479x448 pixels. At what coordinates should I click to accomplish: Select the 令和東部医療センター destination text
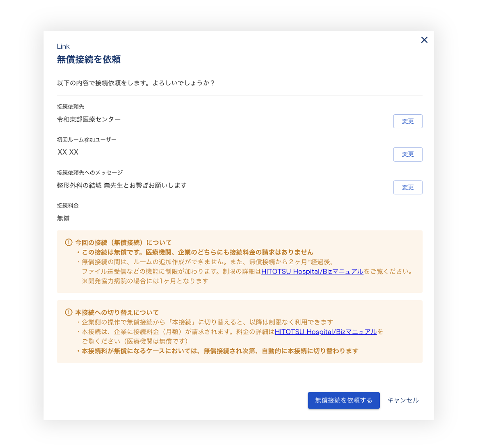89,119
